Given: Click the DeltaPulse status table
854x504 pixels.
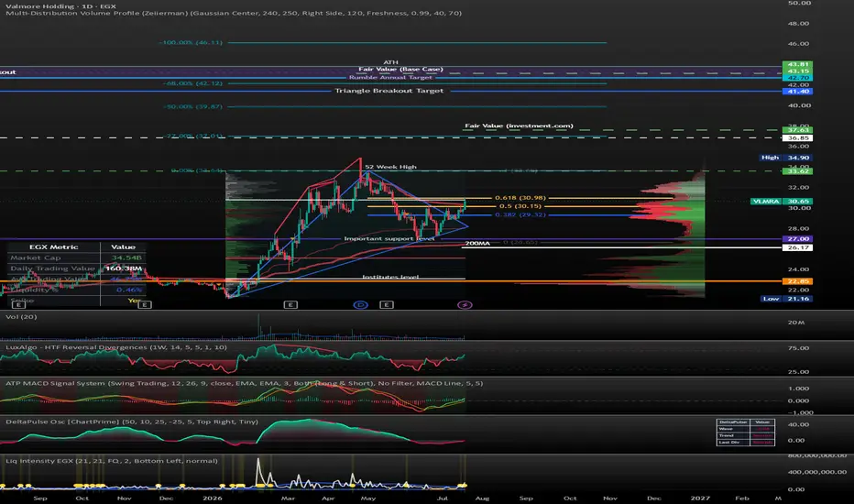Looking at the screenshot, I should [x=745, y=433].
